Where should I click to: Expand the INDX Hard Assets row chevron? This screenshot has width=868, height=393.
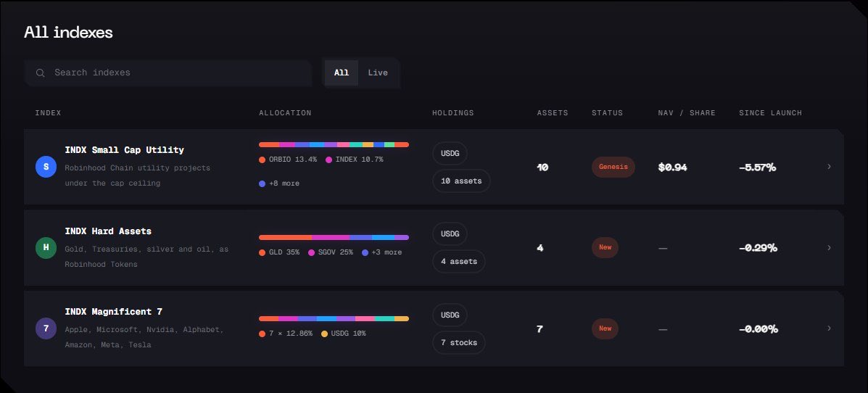[829, 247]
